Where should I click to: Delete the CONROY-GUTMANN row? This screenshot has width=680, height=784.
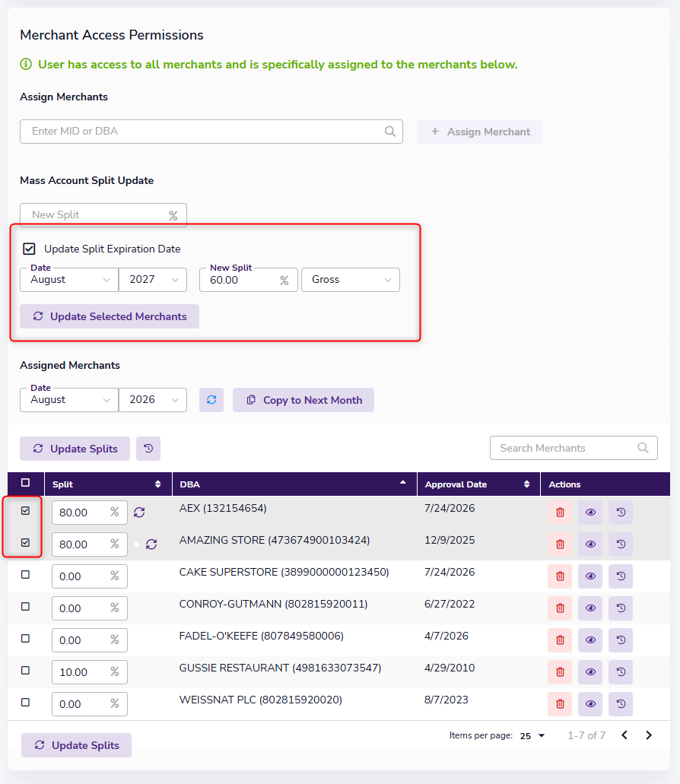[x=560, y=608]
